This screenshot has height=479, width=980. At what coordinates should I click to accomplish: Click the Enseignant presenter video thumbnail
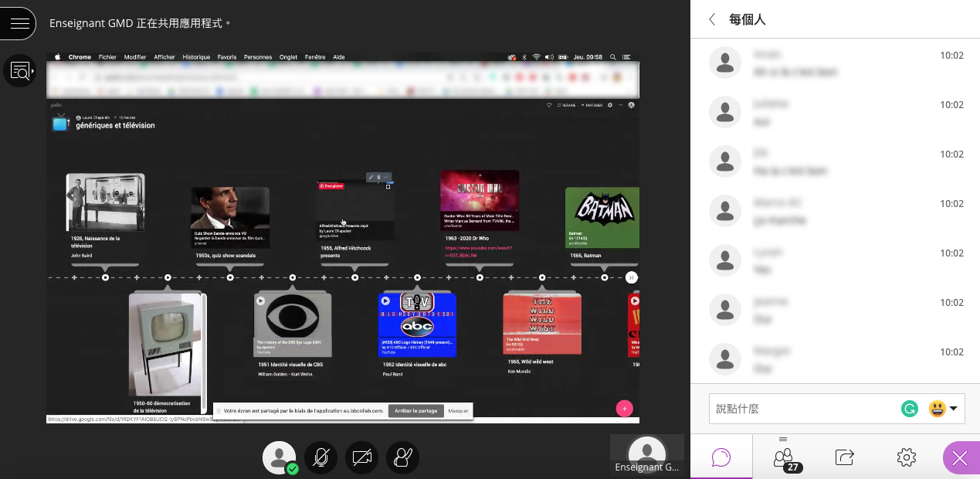647,454
